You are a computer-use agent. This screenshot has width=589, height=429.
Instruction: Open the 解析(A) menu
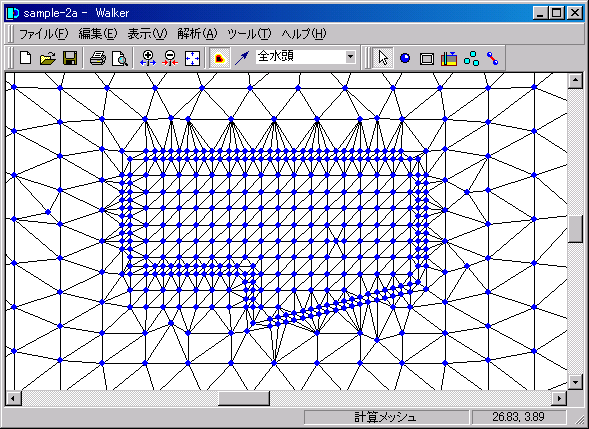(197, 34)
